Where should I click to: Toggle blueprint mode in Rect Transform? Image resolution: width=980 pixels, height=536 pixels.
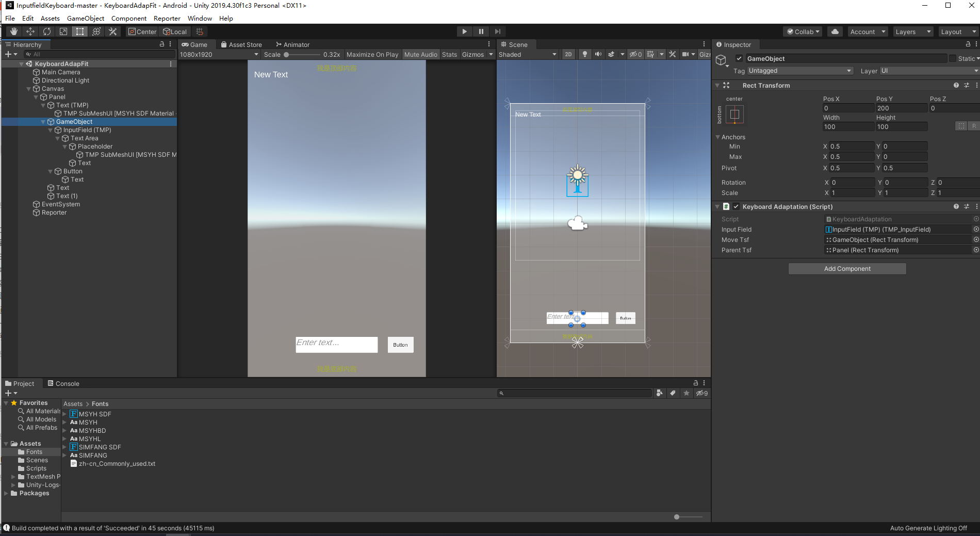(961, 126)
